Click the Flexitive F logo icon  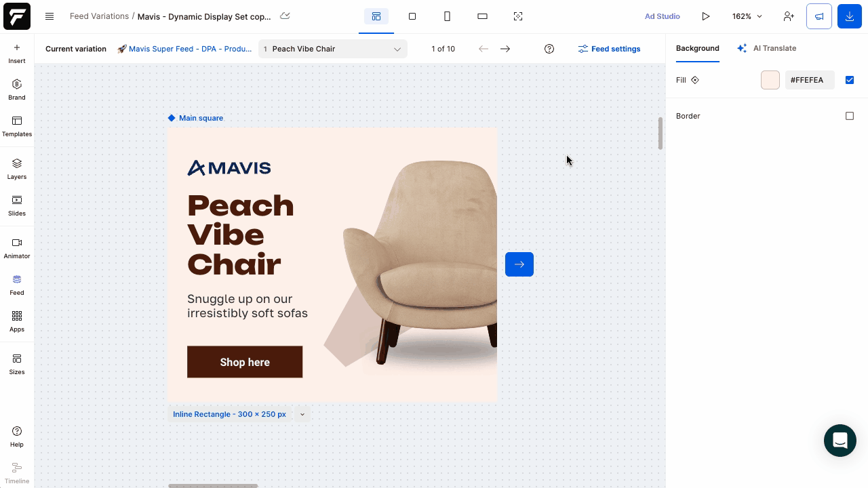point(17,16)
